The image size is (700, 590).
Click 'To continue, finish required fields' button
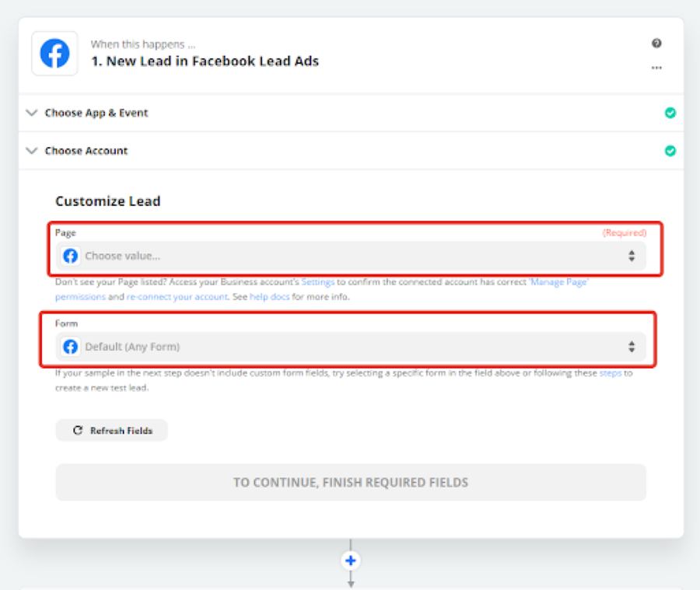click(x=351, y=483)
